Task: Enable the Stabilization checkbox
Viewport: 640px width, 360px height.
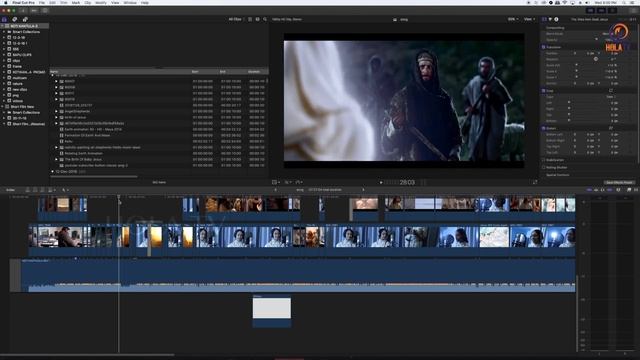Action: coord(544,160)
